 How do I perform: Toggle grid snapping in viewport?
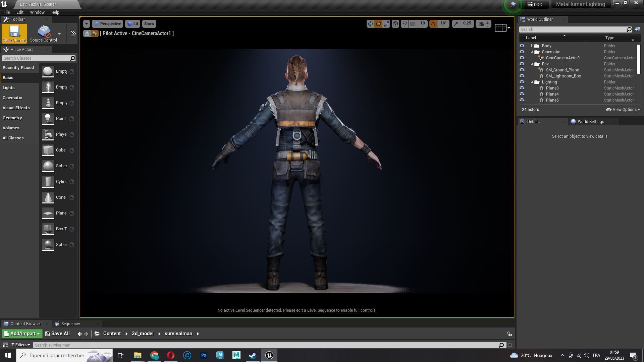[x=413, y=24]
